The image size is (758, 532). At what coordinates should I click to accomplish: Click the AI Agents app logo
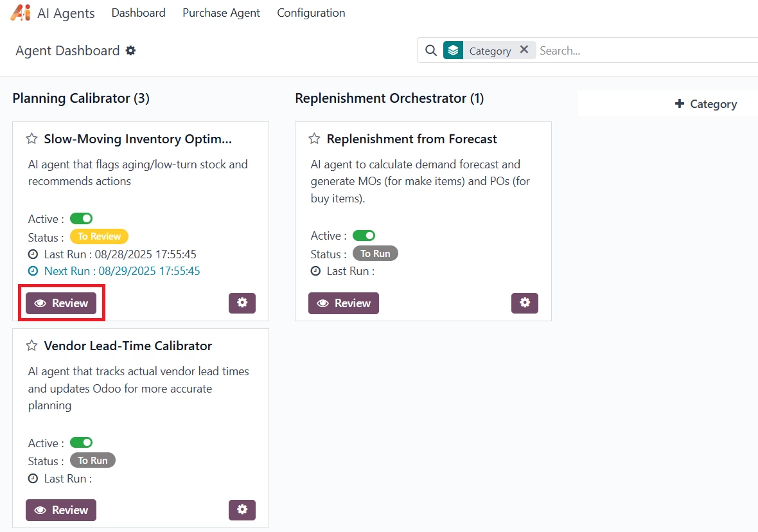[21, 13]
